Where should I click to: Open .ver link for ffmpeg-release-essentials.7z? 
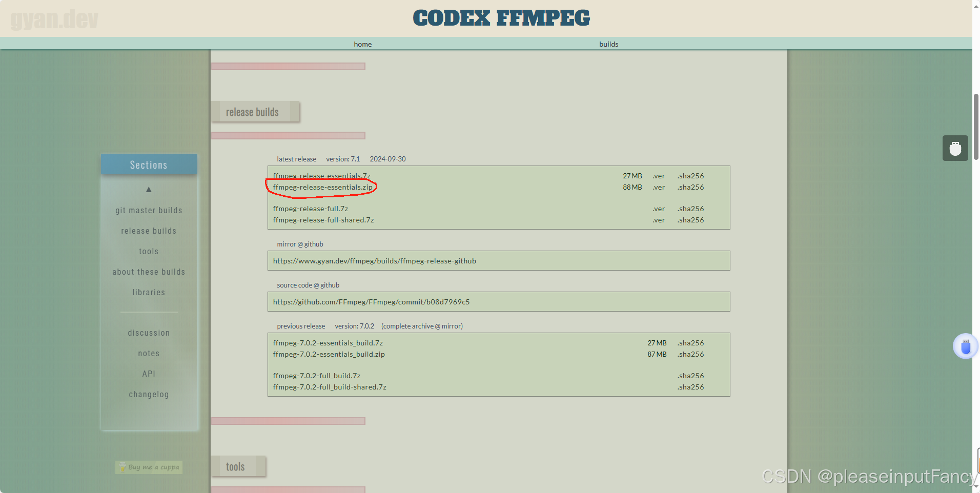[x=659, y=176]
